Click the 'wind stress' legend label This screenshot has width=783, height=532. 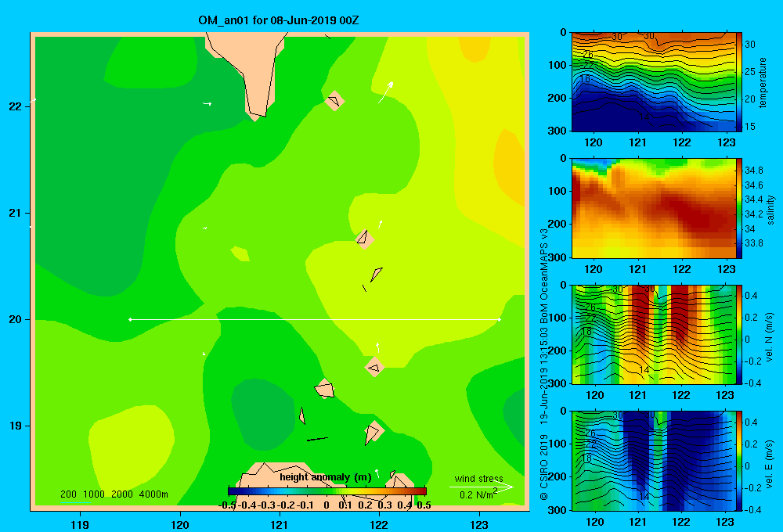tap(478, 478)
